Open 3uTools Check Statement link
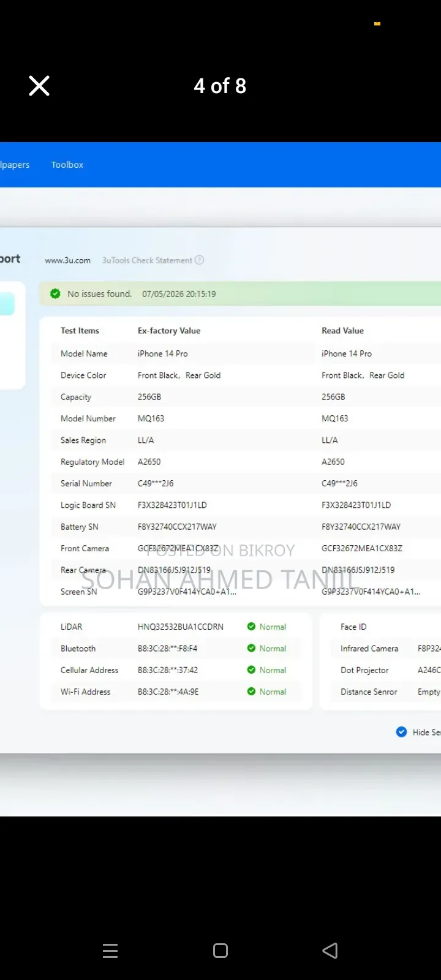 point(147,260)
